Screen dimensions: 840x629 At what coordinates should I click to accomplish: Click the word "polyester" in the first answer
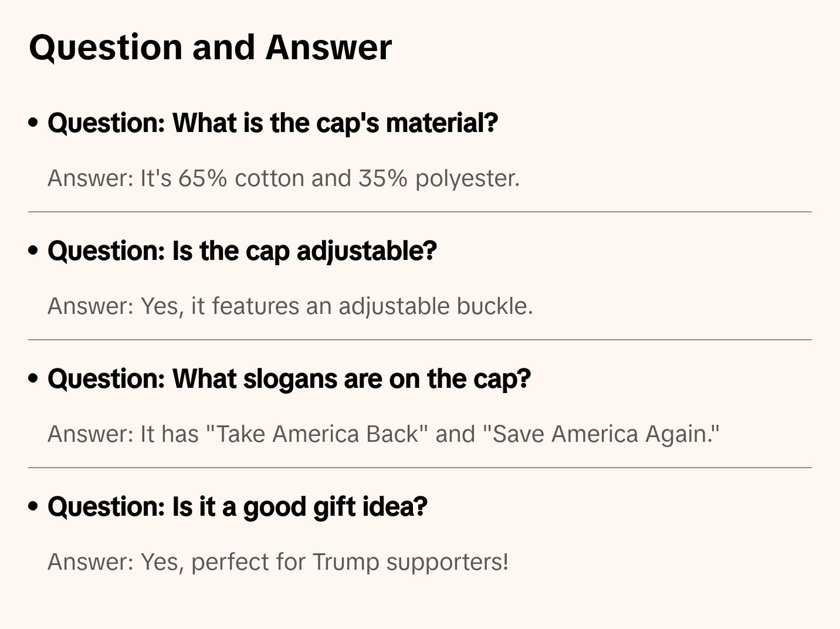pyautogui.click(x=467, y=178)
